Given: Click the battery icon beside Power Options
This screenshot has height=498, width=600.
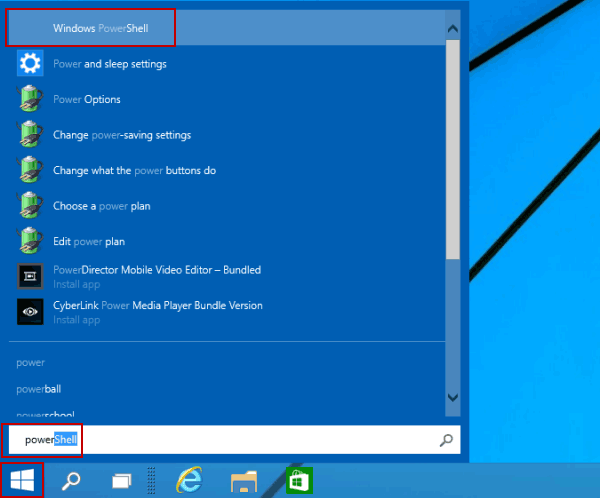Looking at the screenshot, I should 30,99.
